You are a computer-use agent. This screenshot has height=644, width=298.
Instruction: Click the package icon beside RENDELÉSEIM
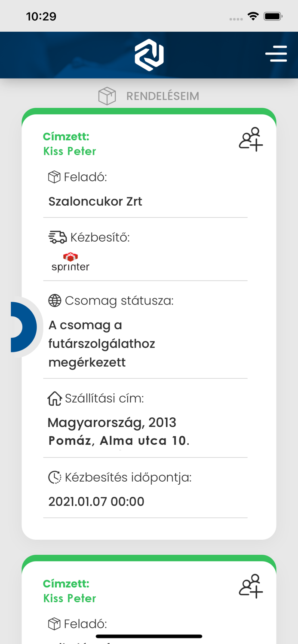(107, 96)
